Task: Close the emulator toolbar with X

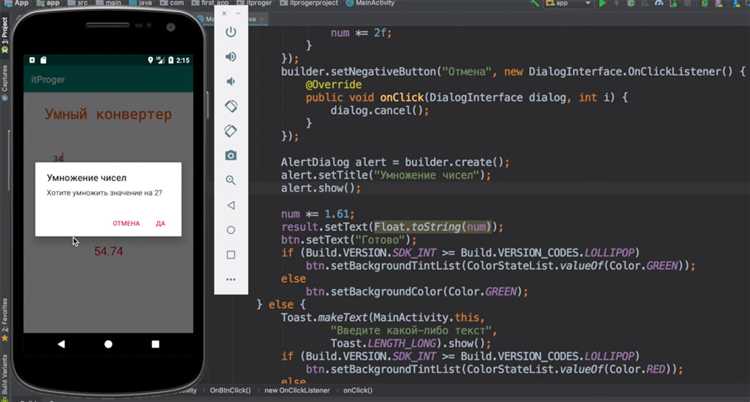Action: coord(224,14)
